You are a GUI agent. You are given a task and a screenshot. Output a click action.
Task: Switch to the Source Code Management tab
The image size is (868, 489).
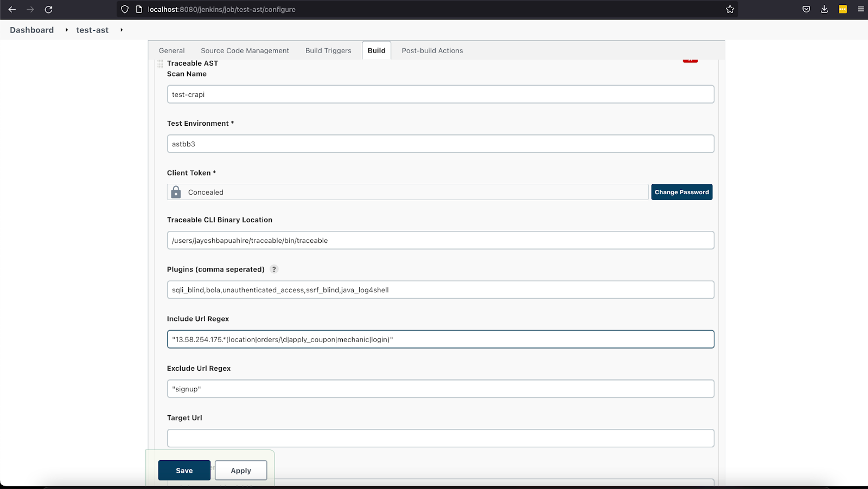[x=245, y=50]
